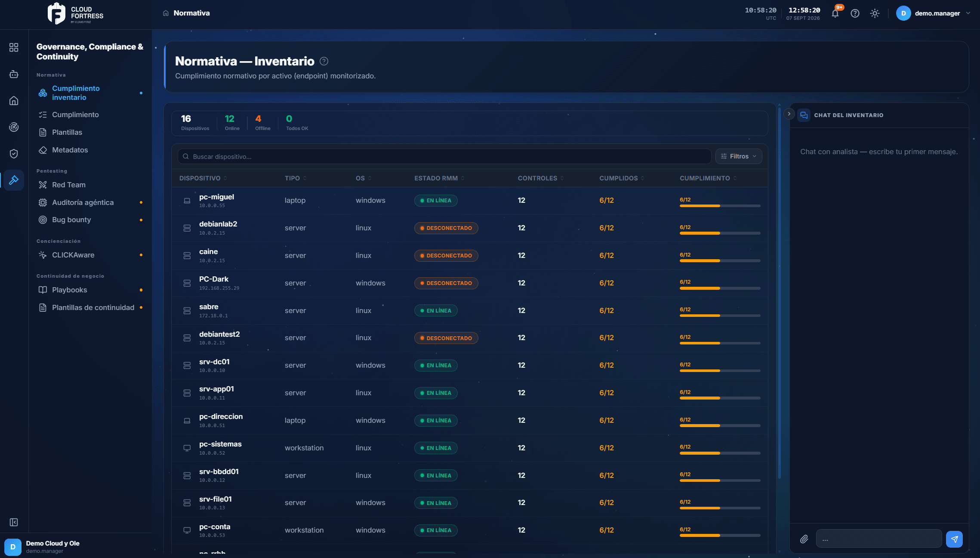This screenshot has height=558, width=980.
Task: Open the dashboard grid icon in rail
Action: click(14, 47)
